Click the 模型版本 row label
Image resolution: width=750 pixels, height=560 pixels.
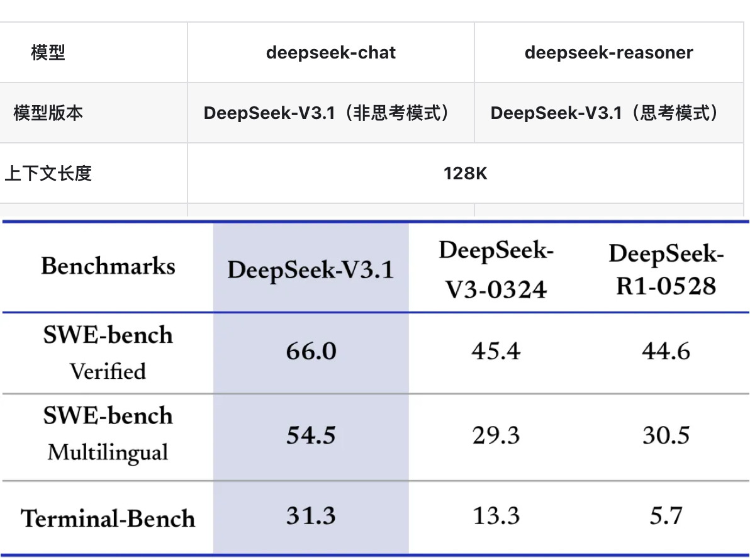pos(48,113)
